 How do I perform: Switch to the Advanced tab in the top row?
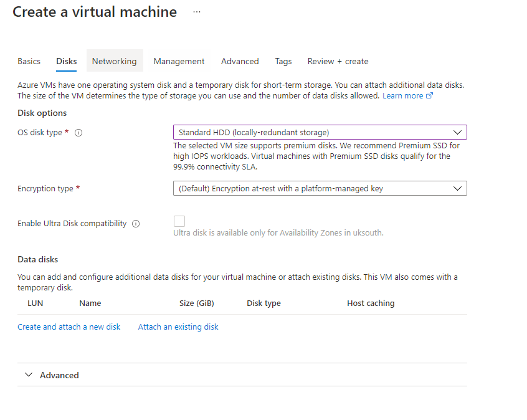(x=240, y=61)
